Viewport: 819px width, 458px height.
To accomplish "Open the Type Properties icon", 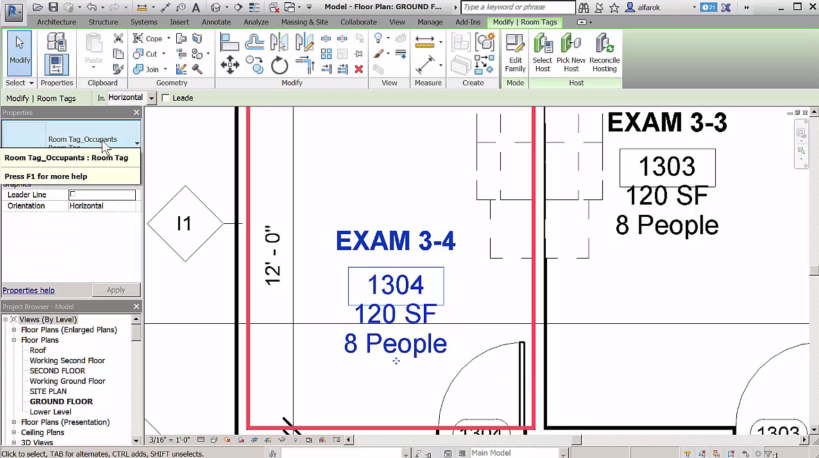I will pos(56,42).
